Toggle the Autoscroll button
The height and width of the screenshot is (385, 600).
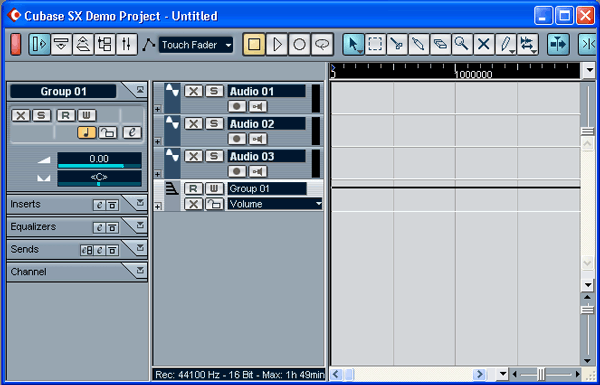(558, 44)
